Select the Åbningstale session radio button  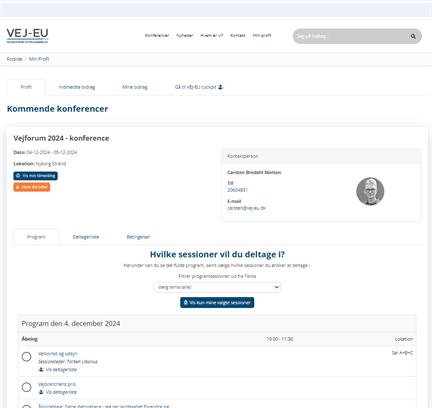pos(26,406)
